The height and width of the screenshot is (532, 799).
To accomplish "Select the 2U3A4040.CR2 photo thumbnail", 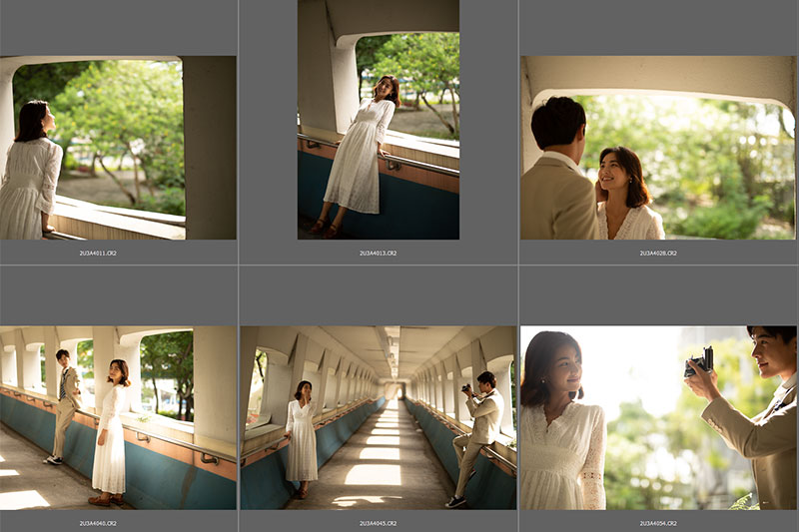I will (118, 417).
